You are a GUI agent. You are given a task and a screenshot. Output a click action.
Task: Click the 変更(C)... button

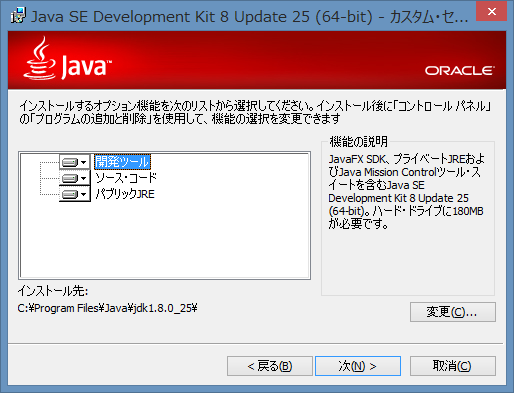point(453,312)
